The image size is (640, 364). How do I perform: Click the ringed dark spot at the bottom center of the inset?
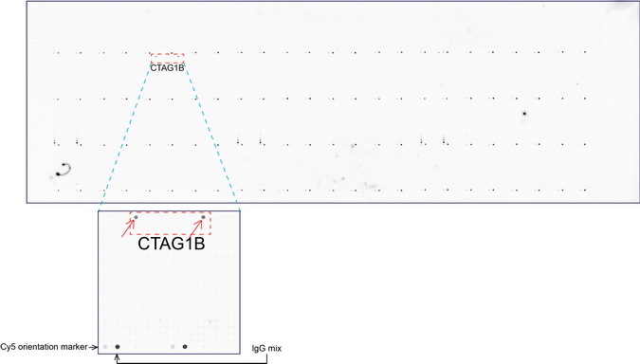(x=185, y=347)
